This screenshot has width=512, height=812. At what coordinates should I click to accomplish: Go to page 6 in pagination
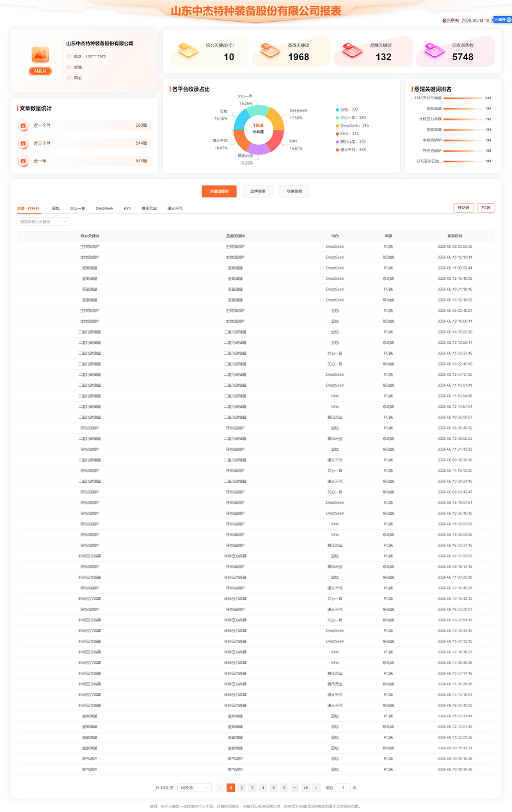tap(284, 788)
